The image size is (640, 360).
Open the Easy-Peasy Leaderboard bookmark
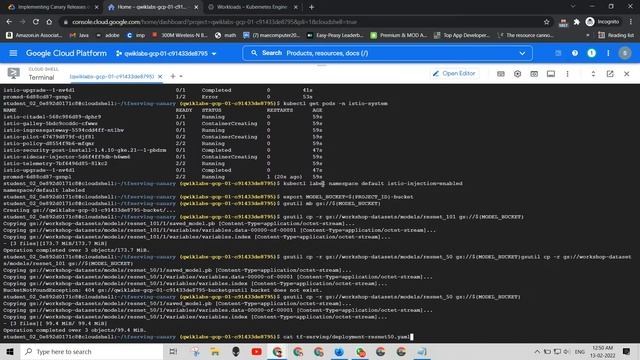(335, 36)
